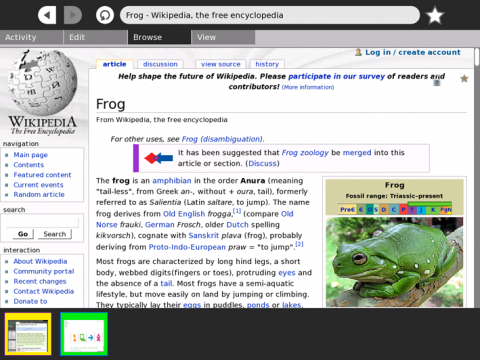Open the tail link
The image size is (480, 360).
coord(166,283)
